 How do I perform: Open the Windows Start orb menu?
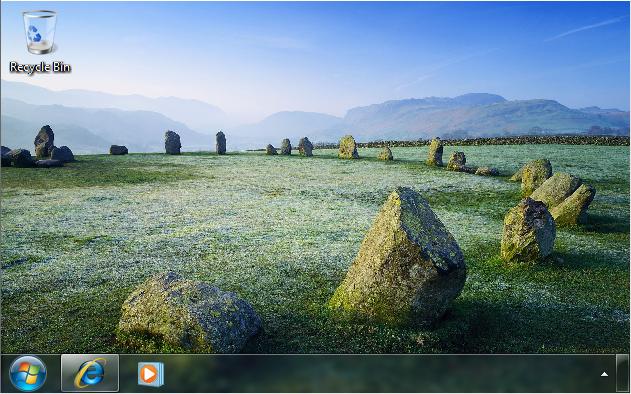28,373
